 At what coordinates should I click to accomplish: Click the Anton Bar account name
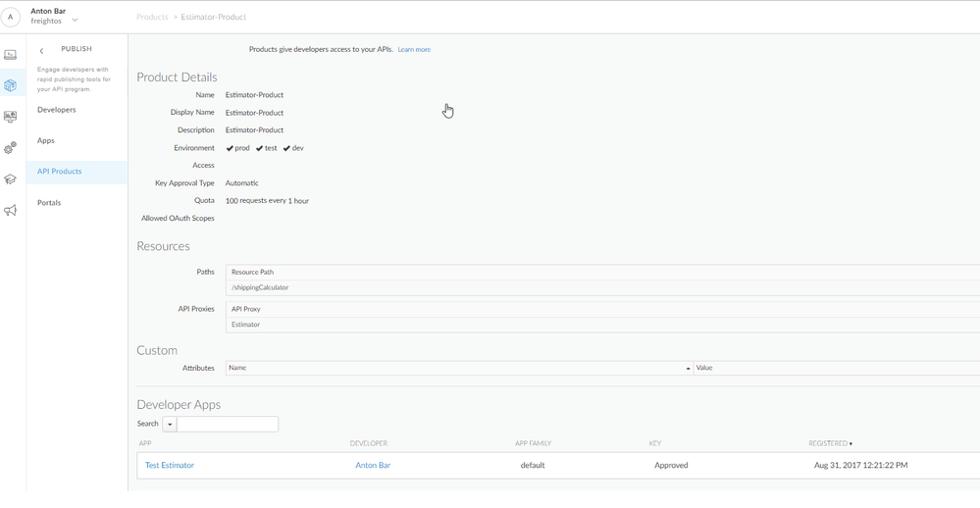click(48, 11)
